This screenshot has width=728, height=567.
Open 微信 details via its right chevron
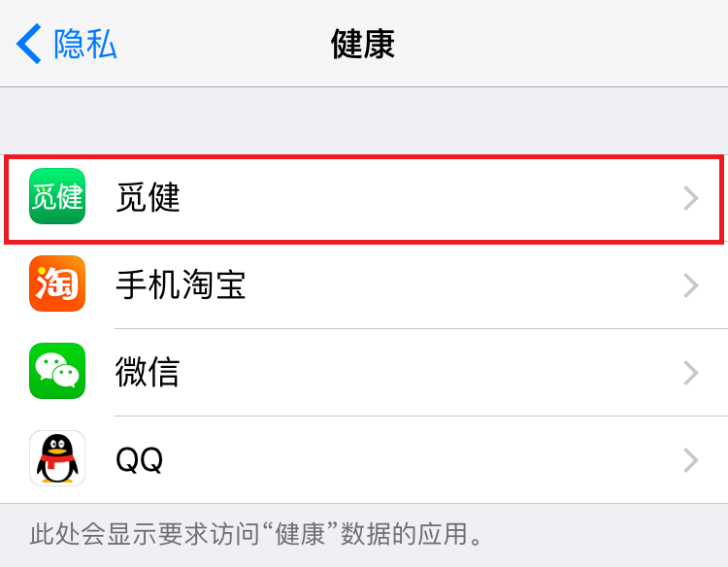(x=690, y=373)
